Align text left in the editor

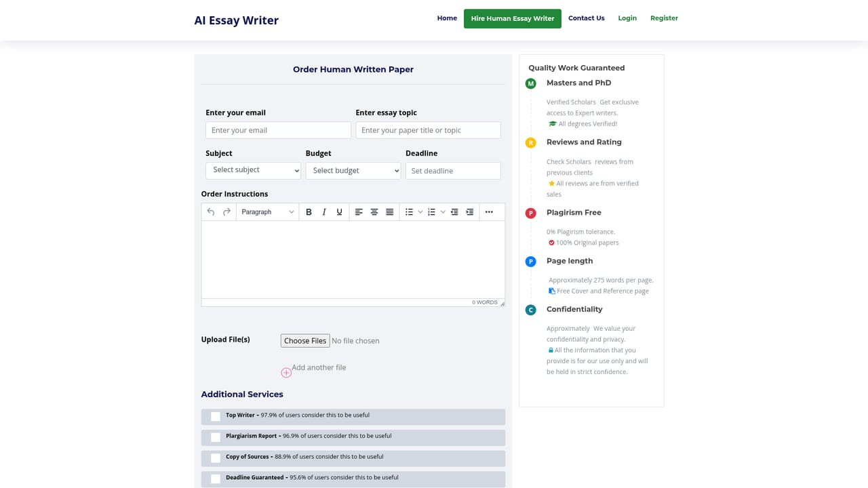[359, 212]
